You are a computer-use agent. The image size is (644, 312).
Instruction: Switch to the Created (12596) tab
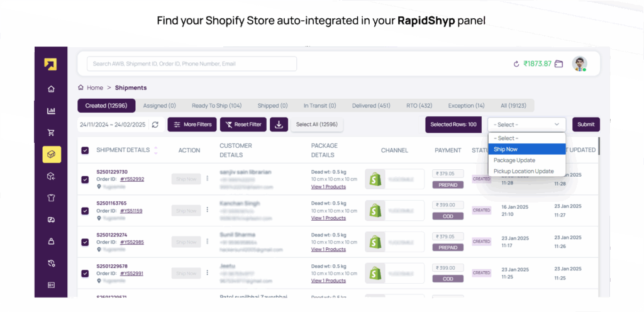pyautogui.click(x=106, y=106)
